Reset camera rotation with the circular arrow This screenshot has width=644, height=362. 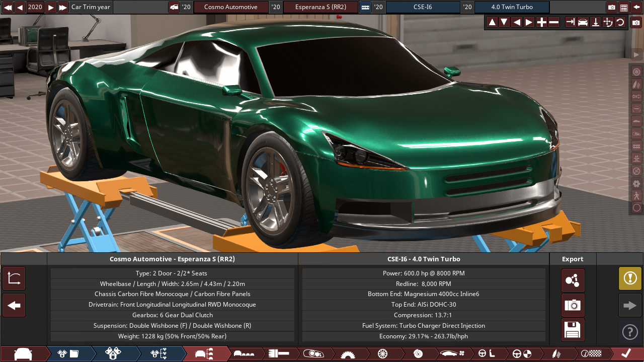620,22
